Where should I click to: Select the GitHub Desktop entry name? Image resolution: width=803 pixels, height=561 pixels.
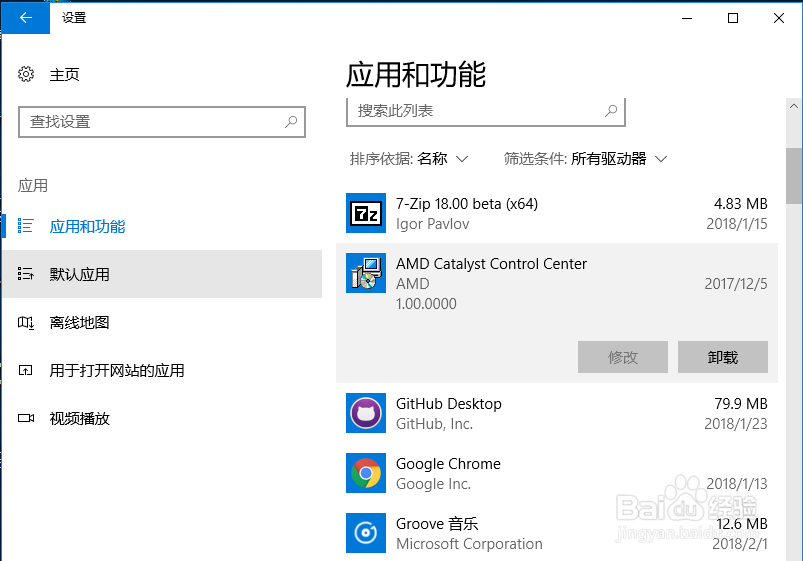[x=449, y=404]
